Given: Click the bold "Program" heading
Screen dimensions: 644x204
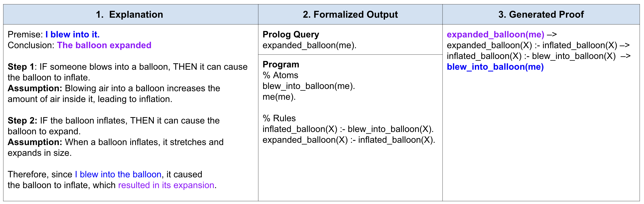Looking at the screenshot, I should point(281,65).
